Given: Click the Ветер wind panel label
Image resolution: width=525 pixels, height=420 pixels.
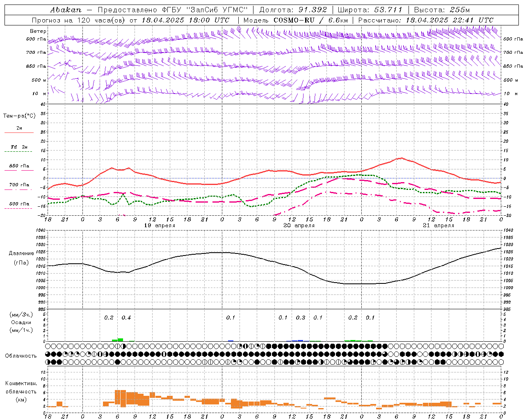Looking at the screenshot, I should [38, 31].
